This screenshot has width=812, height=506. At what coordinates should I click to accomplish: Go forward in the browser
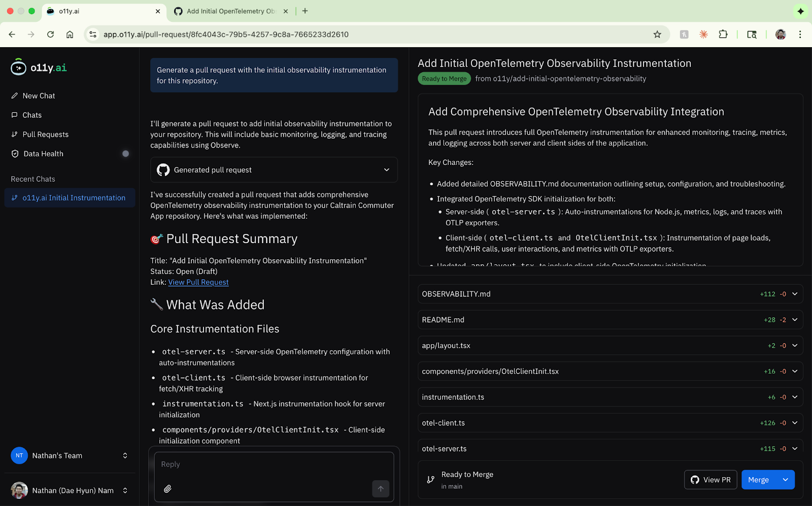point(31,35)
